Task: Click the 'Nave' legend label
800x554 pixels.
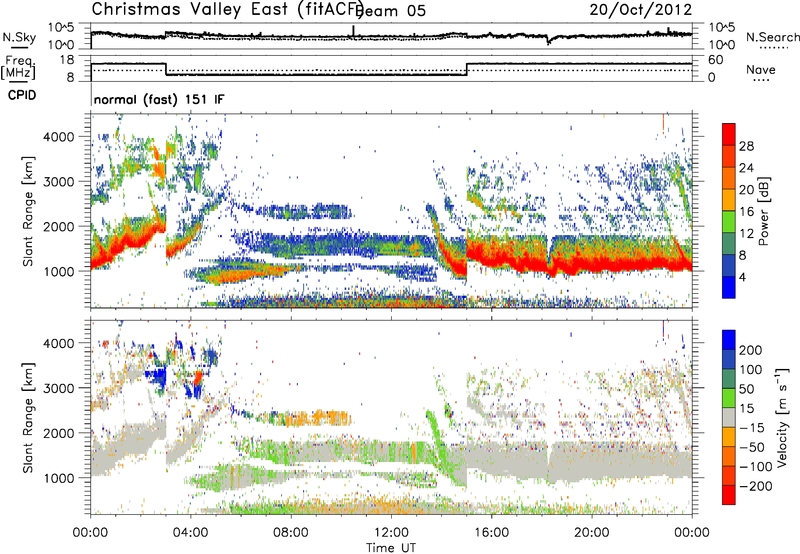Action: pyautogui.click(x=761, y=70)
